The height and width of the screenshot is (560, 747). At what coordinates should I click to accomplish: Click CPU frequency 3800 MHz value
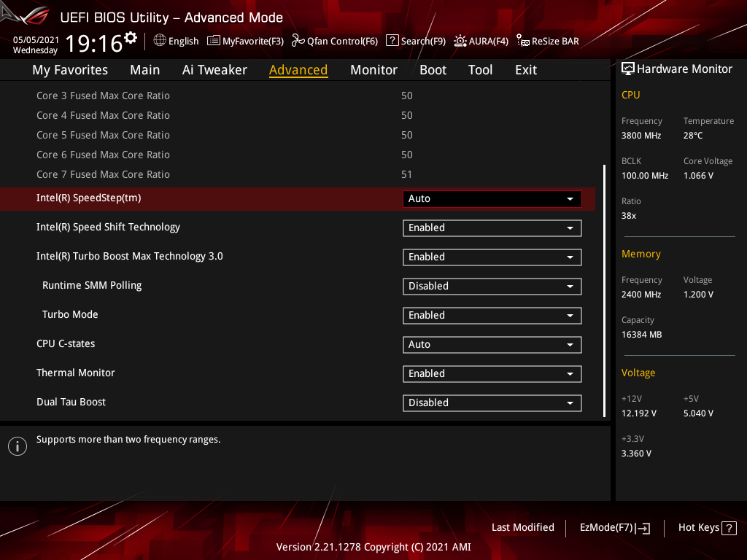coord(641,136)
